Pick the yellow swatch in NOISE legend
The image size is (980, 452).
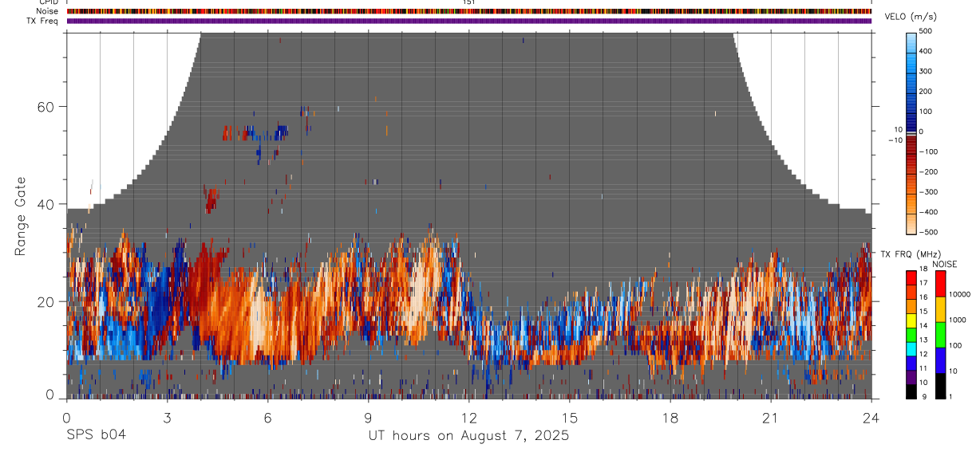(x=941, y=309)
